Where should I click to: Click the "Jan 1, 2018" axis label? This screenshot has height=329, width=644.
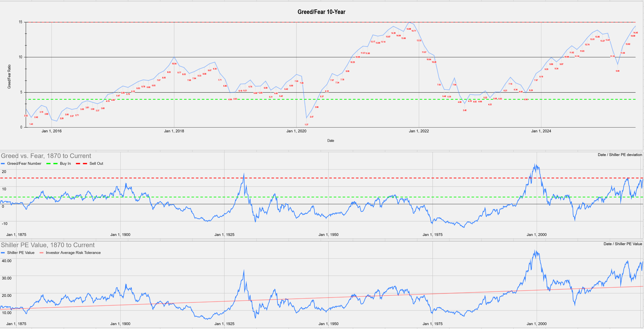pyautogui.click(x=174, y=131)
